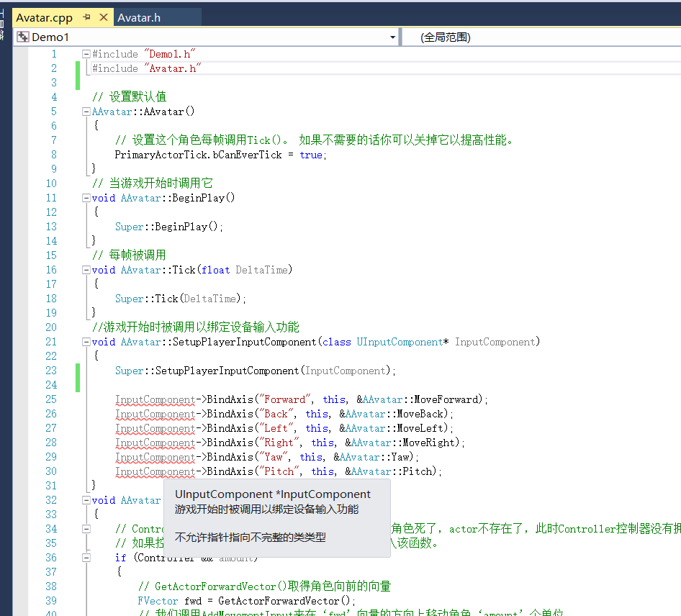681x616 pixels.
Task: Click PrimaryActorTick.bCanEverTick statement
Action: [220, 155]
